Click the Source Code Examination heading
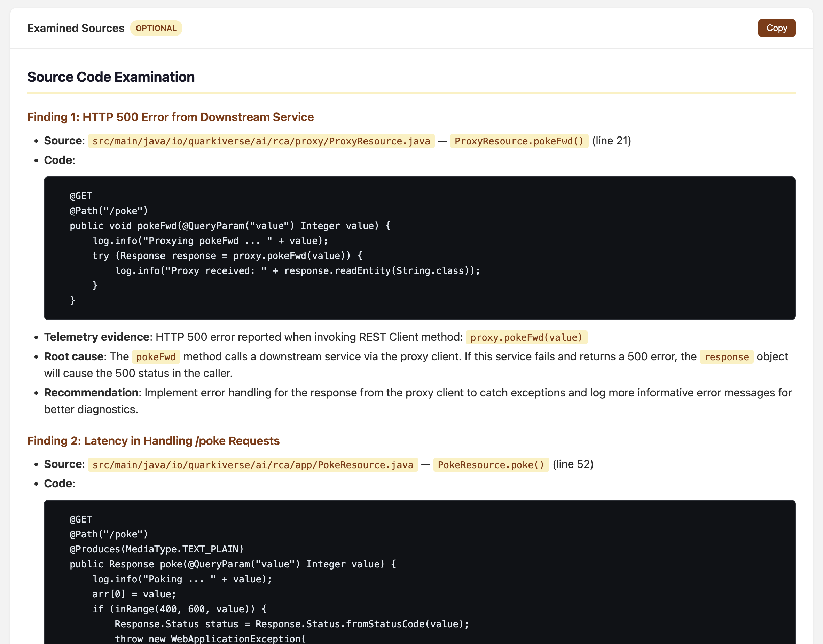 click(x=111, y=77)
